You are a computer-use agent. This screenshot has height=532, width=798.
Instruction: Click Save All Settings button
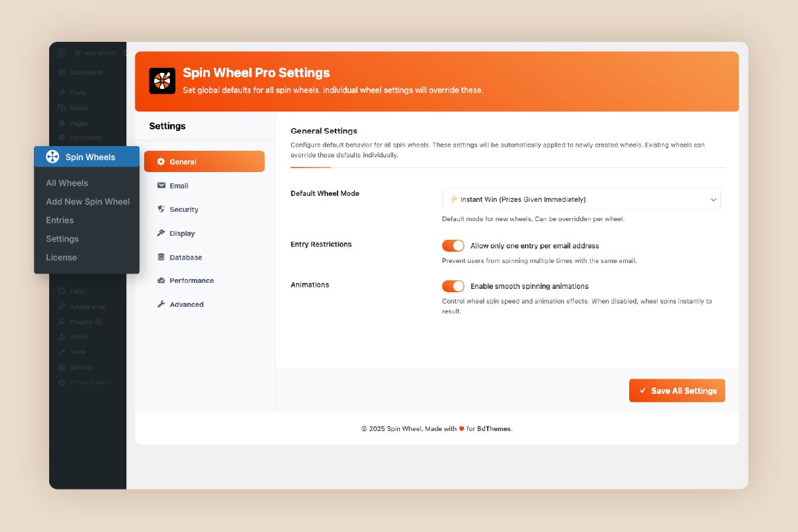677,391
